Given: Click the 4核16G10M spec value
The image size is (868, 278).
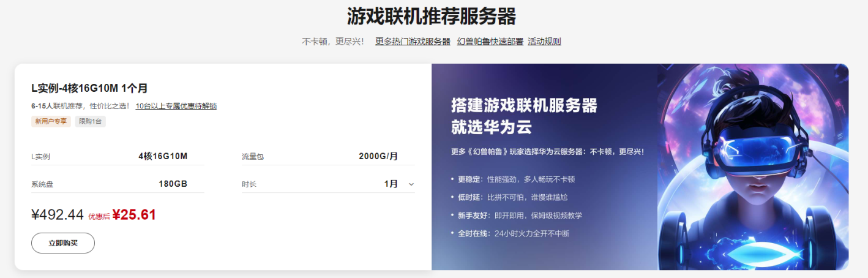Looking at the screenshot, I should (163, 156).
